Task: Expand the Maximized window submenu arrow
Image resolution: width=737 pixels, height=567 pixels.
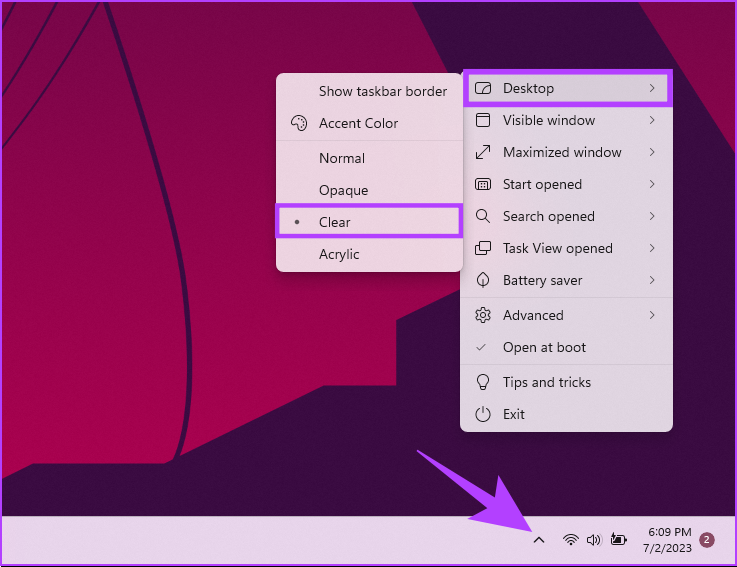Action: tap(652, 152)
